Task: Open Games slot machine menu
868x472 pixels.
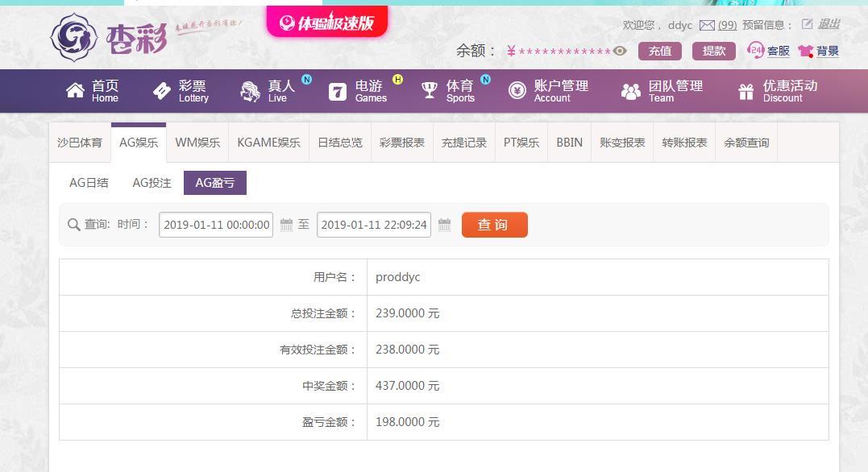Action: pos(358,91)
